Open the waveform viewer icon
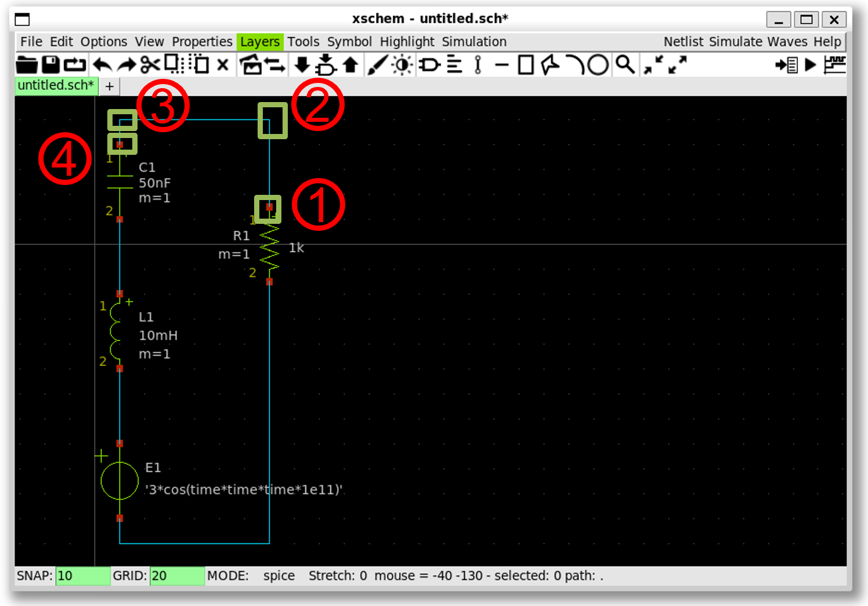Viewport: 868px width, 606px height. pos(834,65)
